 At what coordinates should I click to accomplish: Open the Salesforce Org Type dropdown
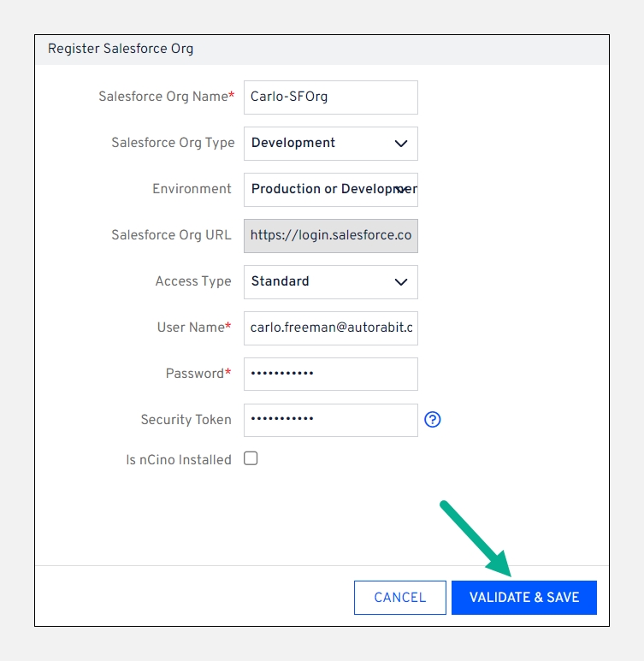[x=330, y=144]
